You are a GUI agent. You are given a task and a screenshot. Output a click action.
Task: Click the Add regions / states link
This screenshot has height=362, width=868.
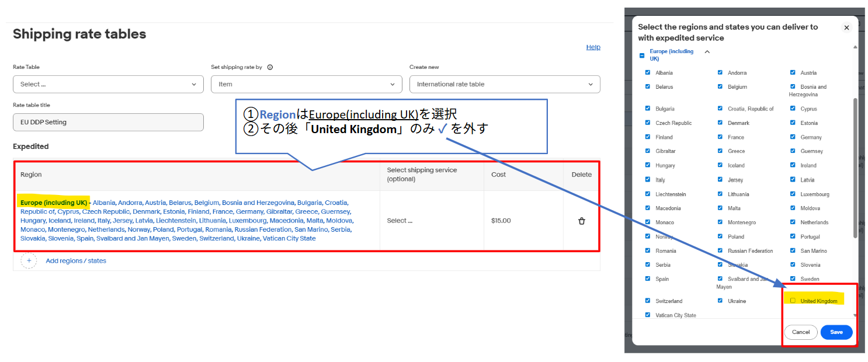76,260
